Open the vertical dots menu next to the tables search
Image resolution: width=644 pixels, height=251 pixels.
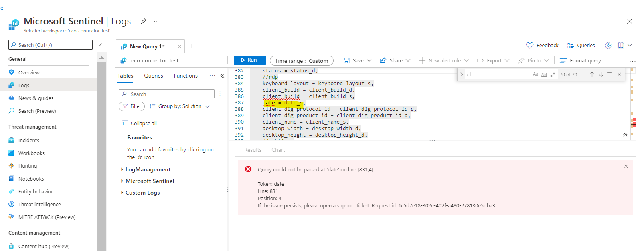pyautogui.click(x=220, y=94)
